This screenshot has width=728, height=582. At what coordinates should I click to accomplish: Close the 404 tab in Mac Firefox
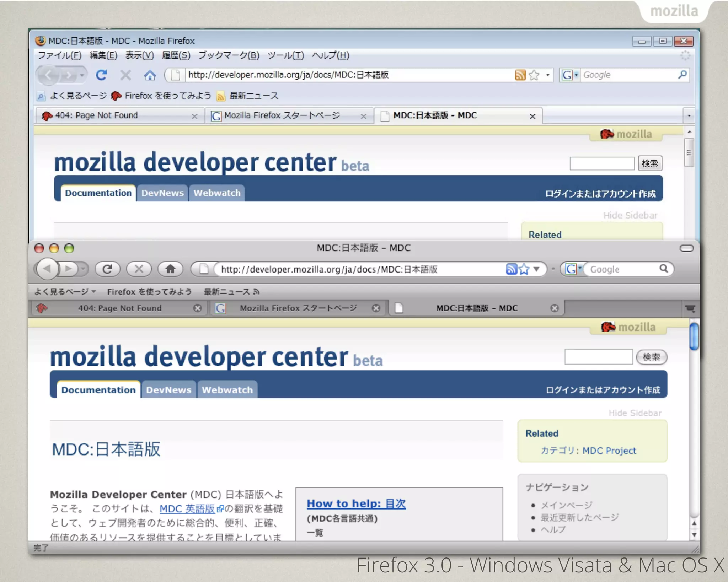pyautogui.click(x=198, y=308)
